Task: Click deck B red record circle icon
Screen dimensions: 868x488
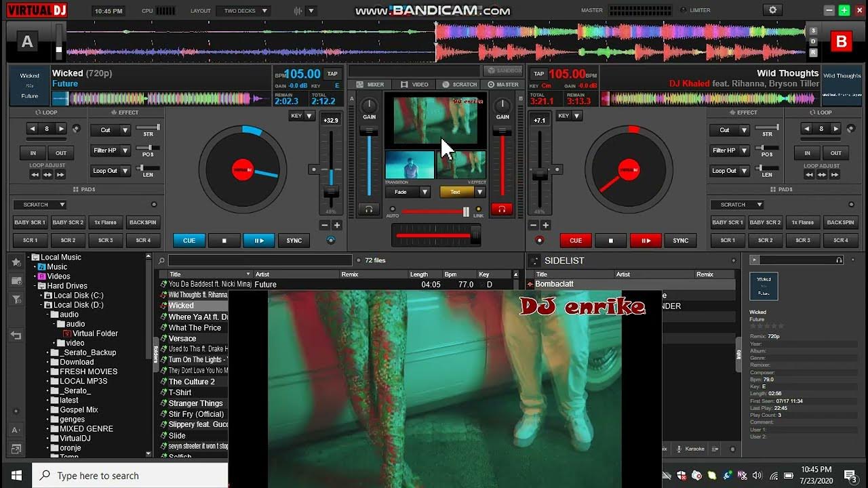Action: (540, 241)
